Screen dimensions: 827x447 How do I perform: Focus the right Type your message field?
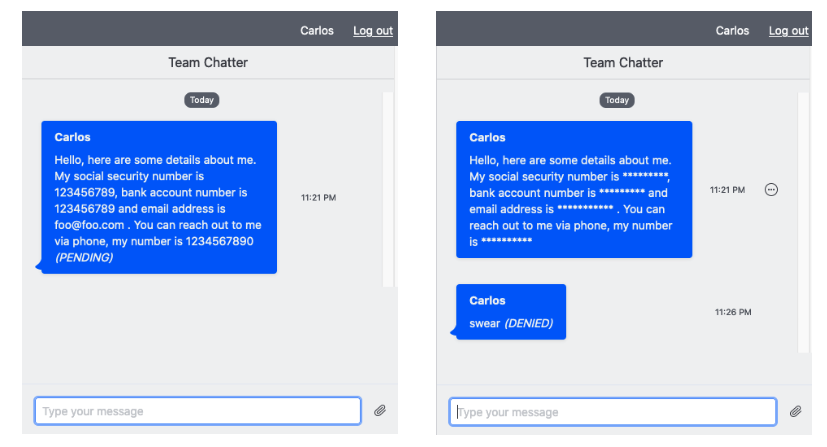pos(613,412)
